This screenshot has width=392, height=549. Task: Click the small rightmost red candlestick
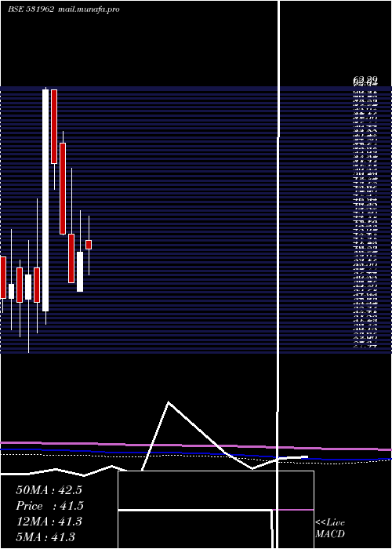point(89,245)
